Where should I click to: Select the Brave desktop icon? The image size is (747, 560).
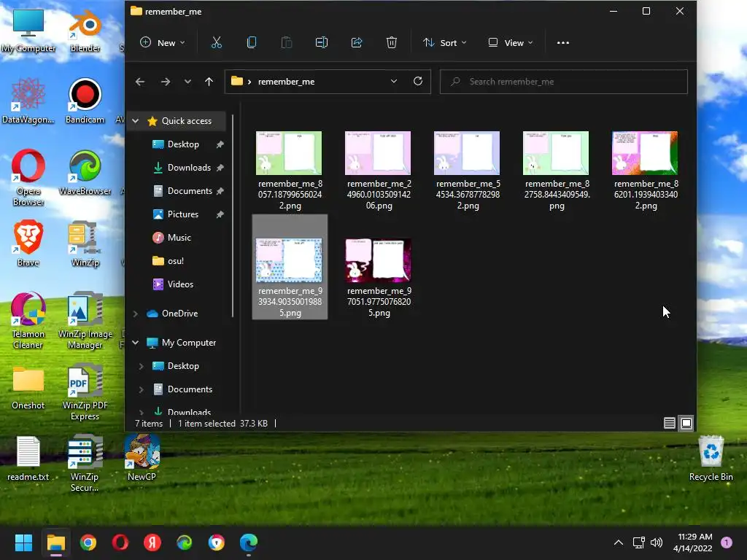28,244
